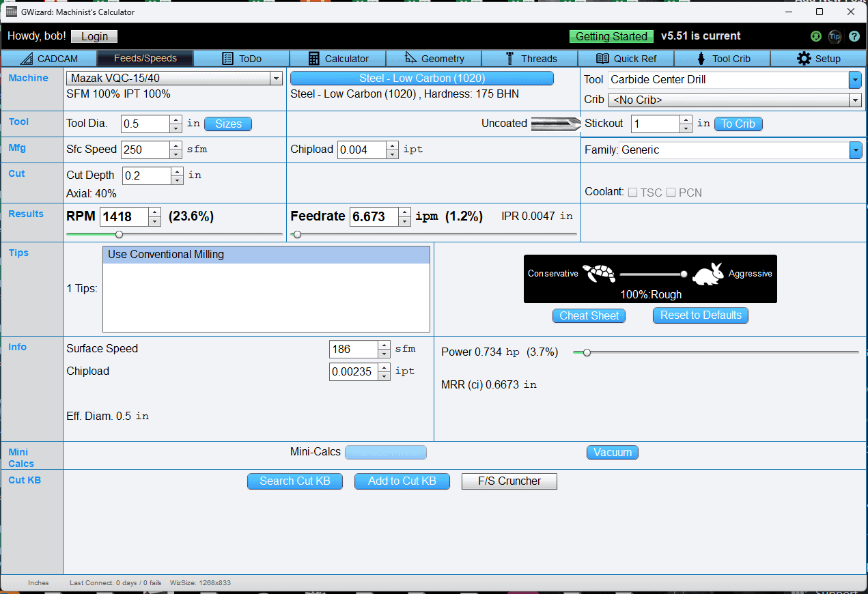Open the Carbide Center Drill tool dropdown
868x594 pixels.
856,79
